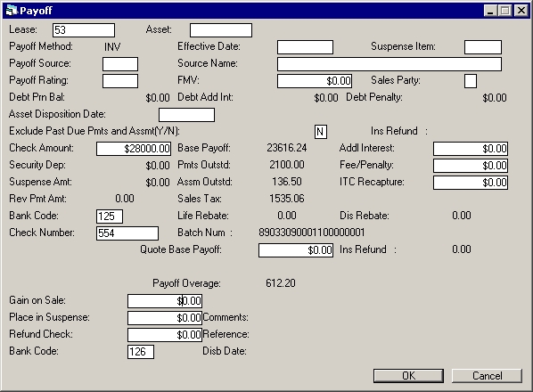The image size is (533, 392).
Task: Click the Suspense Item field
Action: coord(483,47)
